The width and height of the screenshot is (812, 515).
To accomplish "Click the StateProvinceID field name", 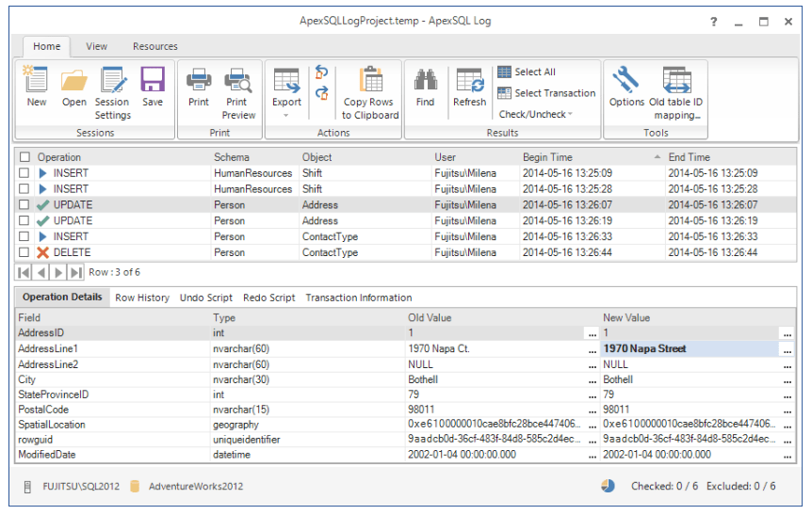I will (54, 394).
